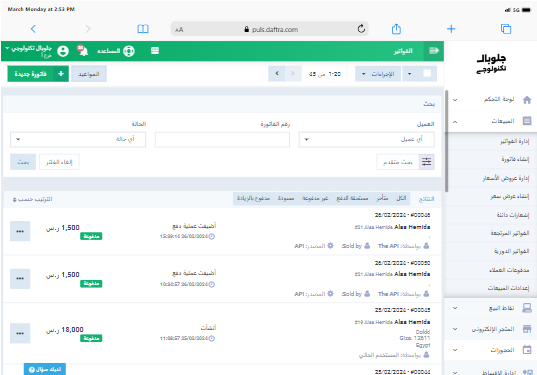537x375 pixels.
Task: Reload the page in address bar
Action: point(361,29)
